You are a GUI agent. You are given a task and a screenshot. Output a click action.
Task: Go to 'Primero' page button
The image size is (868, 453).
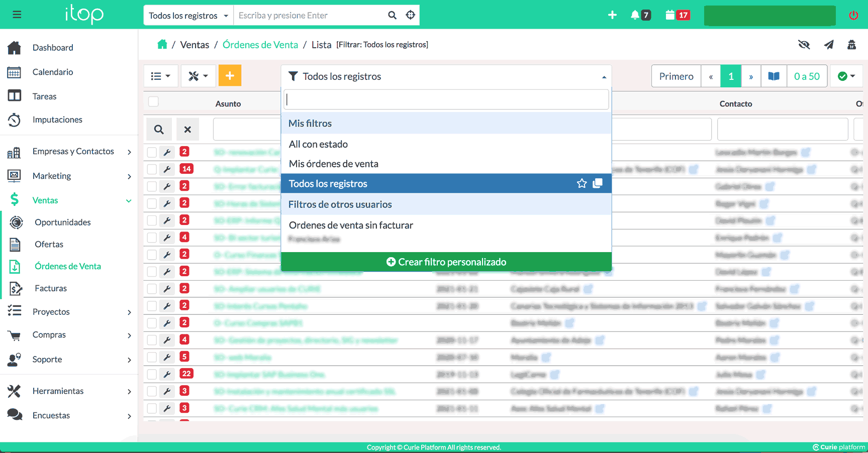click(676, 76)
